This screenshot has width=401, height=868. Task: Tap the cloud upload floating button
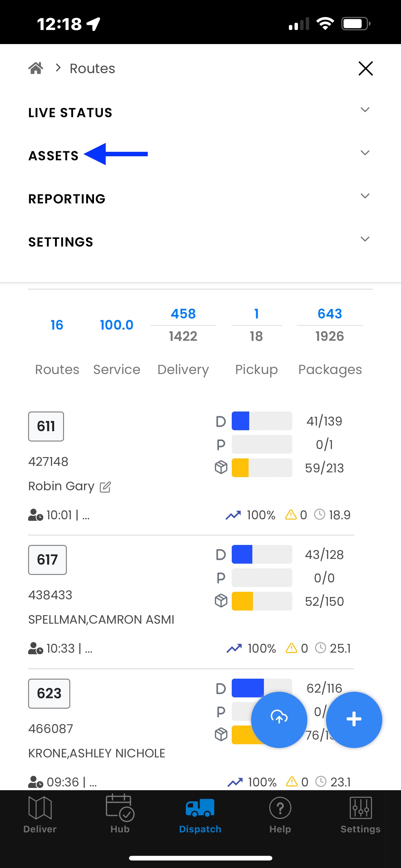point(279,720)
